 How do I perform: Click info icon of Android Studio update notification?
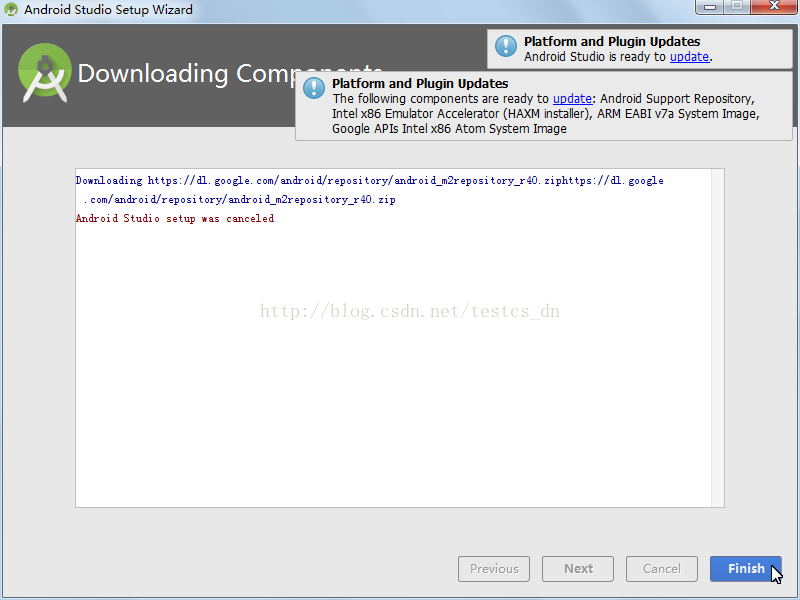coord(506,46)
